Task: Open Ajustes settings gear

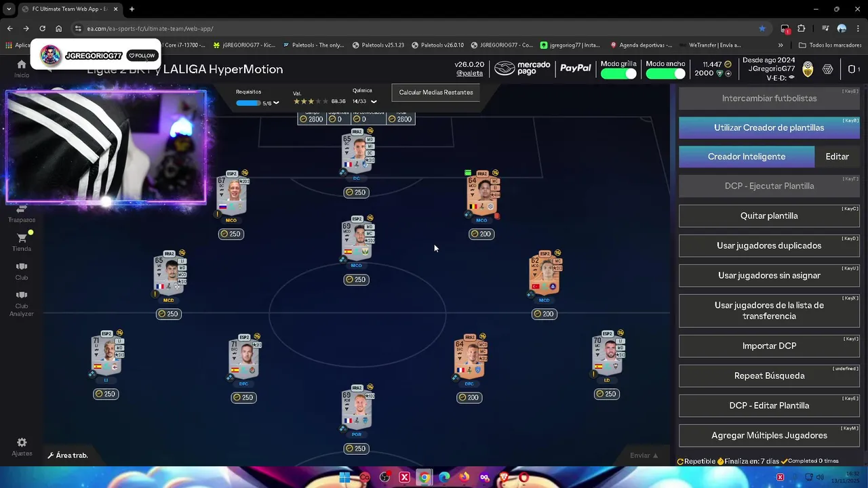Action: coord(22,447)
